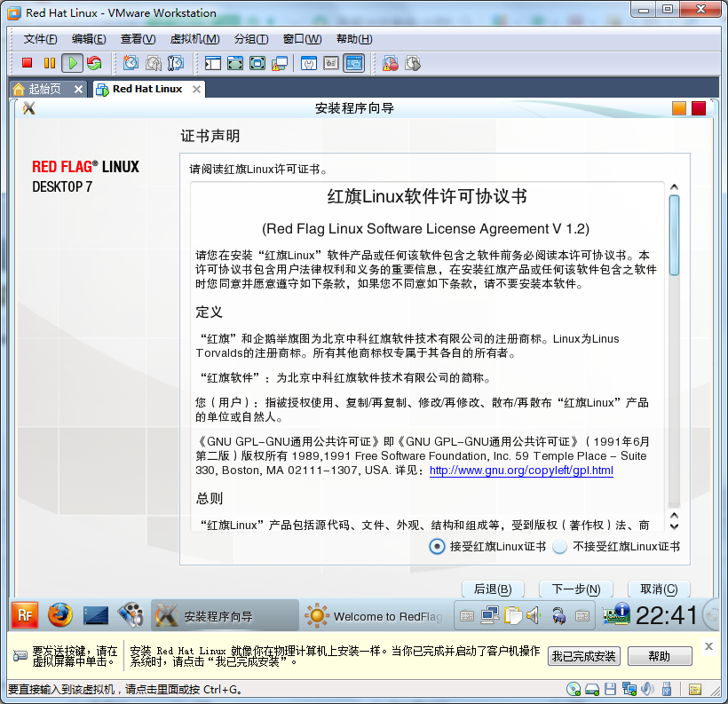This screenshot has height=704, width=728.
Task: Open the 窗口(W) menu
Action: [x=302, y=39]
